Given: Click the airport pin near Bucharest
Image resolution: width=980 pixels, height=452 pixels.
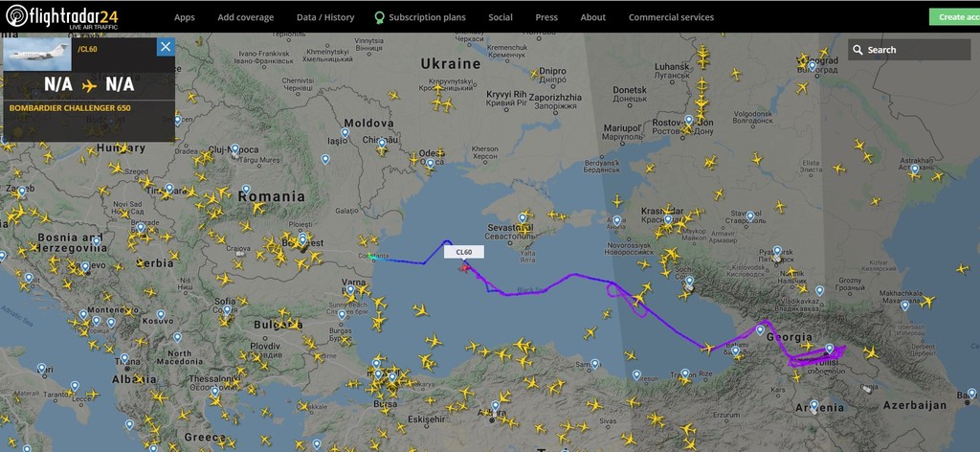Looking at the screenshot, I should coord(303,239).
